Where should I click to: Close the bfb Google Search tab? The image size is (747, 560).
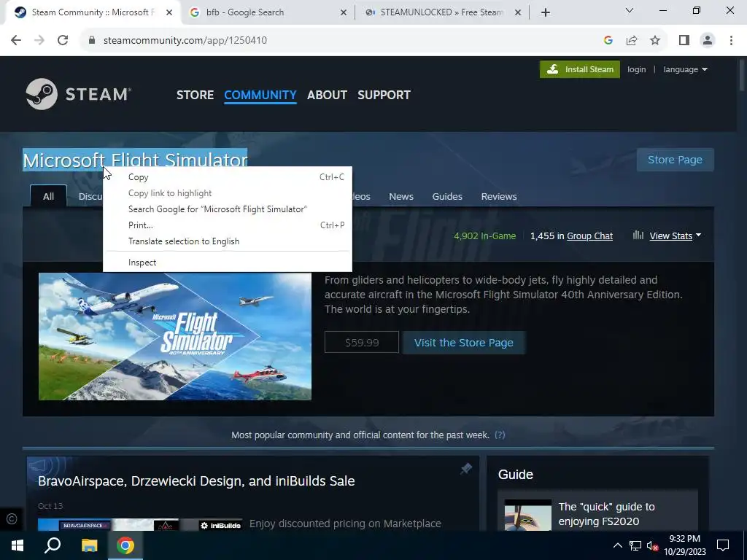coord(344,13)
